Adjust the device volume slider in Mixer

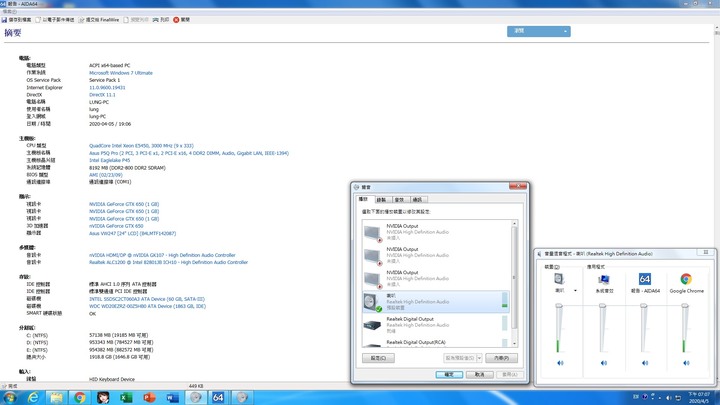click(559, 306)
